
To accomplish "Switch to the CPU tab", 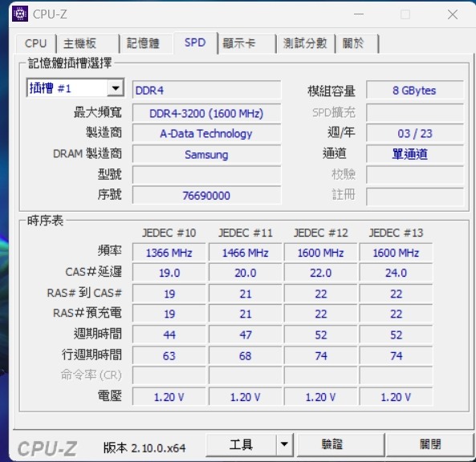I will pos(36,43).
